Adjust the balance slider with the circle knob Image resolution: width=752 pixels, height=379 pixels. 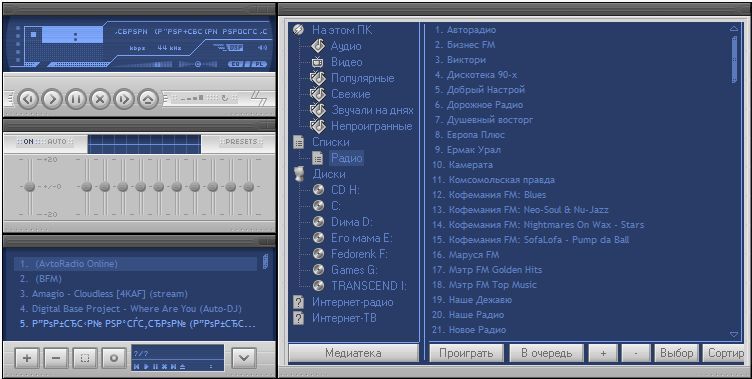coord(198,64)
